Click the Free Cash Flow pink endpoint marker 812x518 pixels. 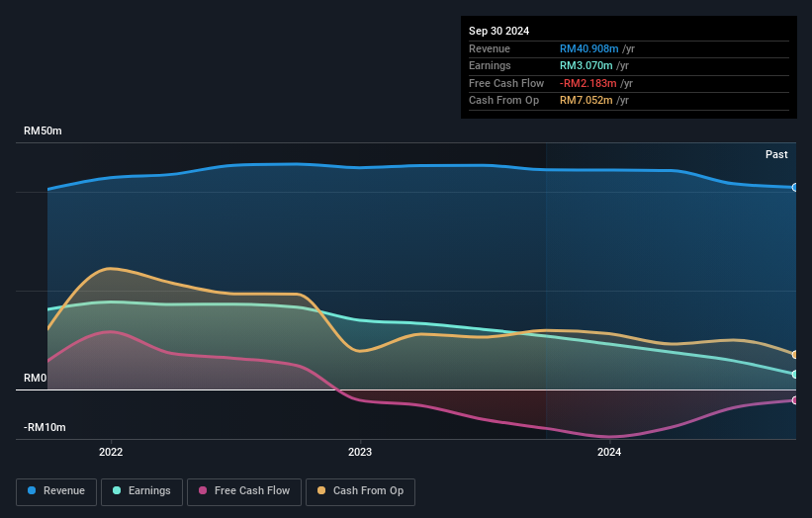[795, 400]
